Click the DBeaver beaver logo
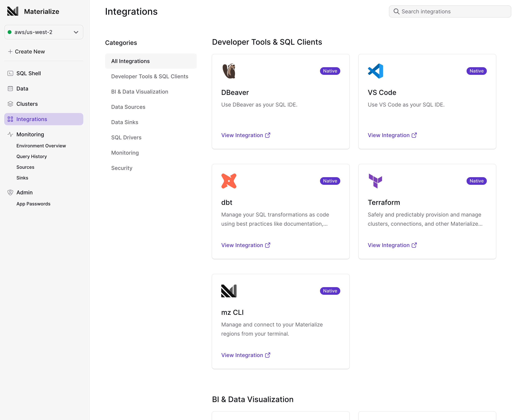 coord(229,71)
